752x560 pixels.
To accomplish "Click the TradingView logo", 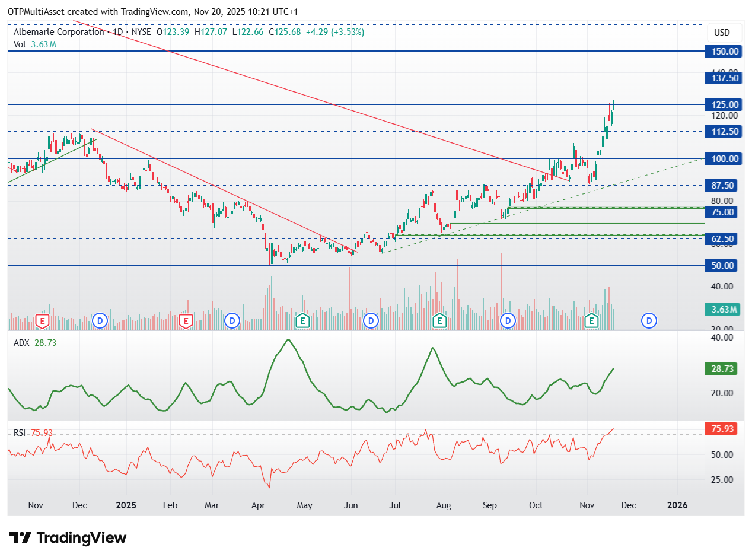I will pos(68,538).
